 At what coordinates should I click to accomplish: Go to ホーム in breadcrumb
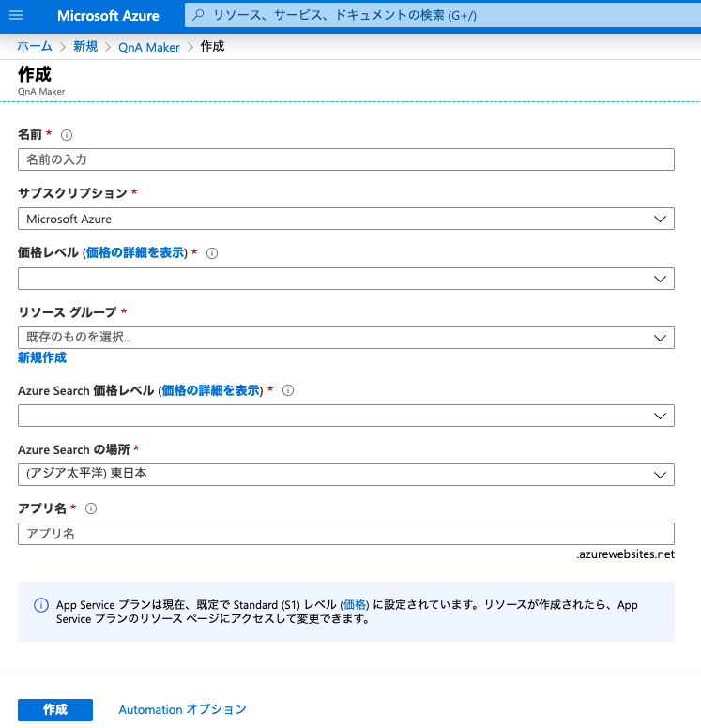[x=35, y=46]
